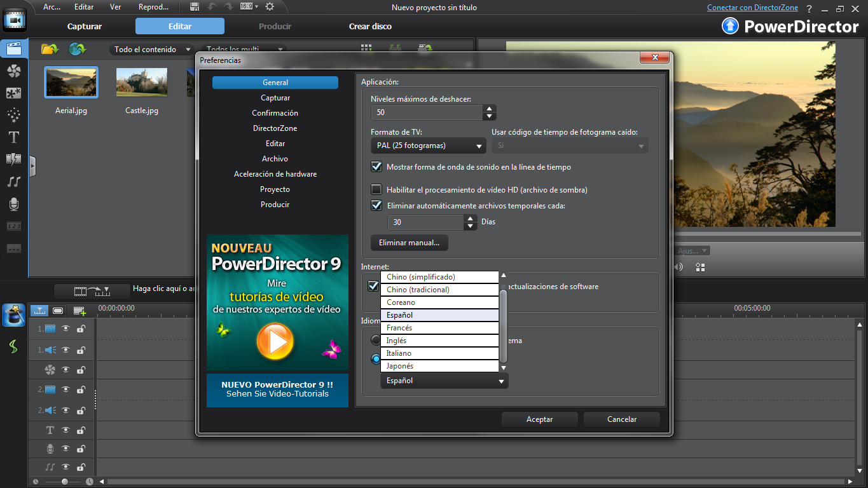Enable HD video shadow file processing

click(376, 189)
